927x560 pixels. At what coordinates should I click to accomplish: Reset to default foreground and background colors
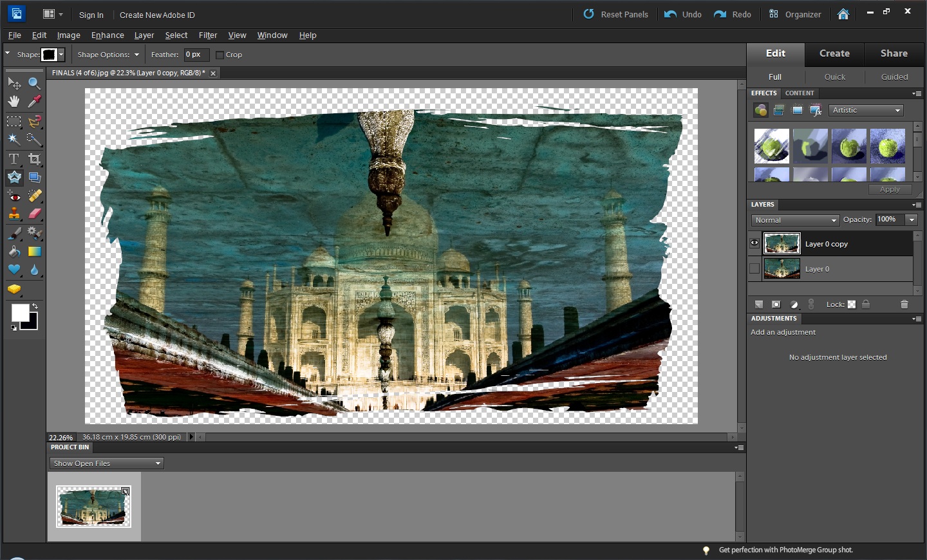tap(14, 328)
